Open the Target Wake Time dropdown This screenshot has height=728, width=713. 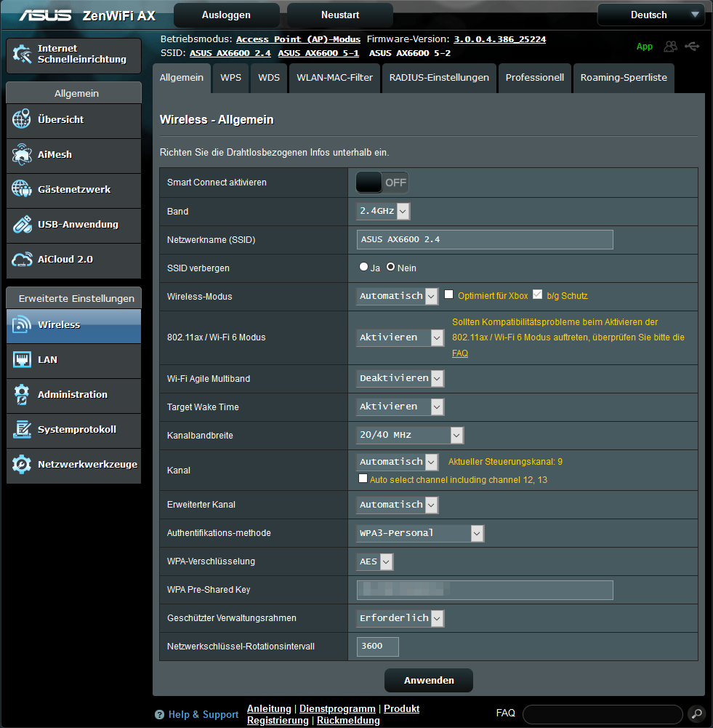point(400,407)
